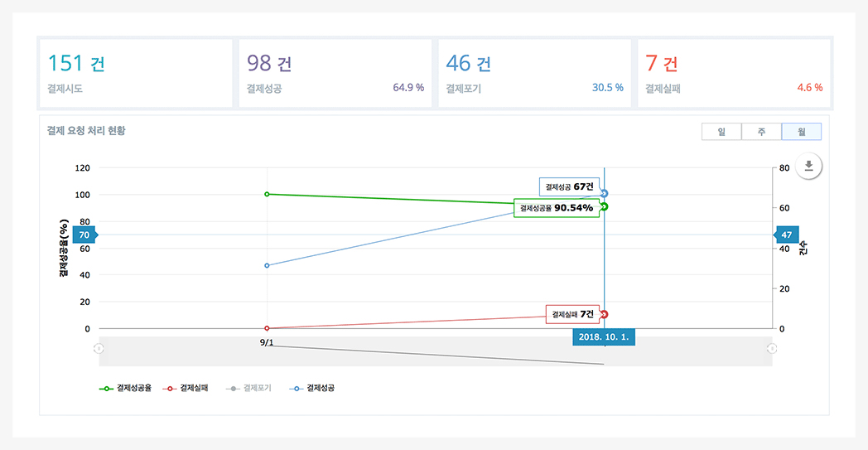Switch chart to 주 (weekly) view
This screenshot has width=868, height=450.
(761, 132)
